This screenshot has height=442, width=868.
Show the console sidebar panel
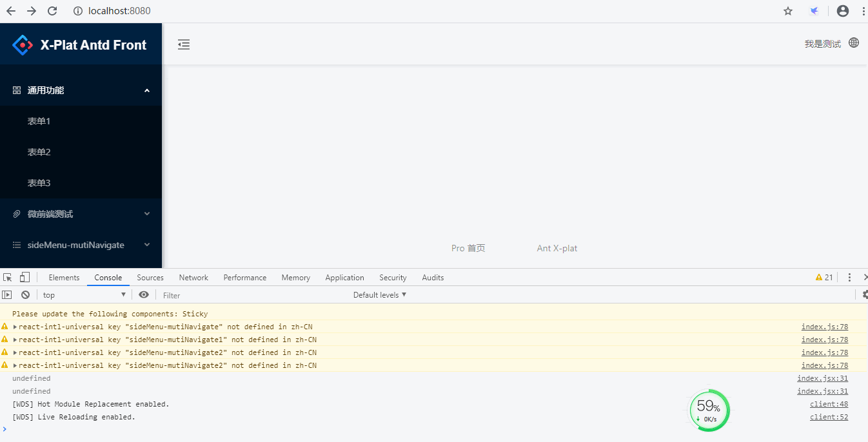coord(7,294)
